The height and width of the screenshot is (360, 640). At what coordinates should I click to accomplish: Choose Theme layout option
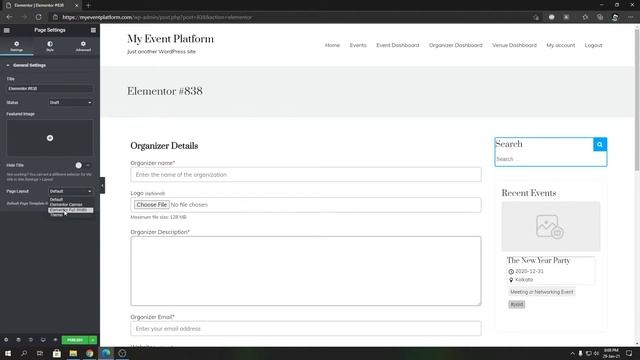(x=56, y=215)
